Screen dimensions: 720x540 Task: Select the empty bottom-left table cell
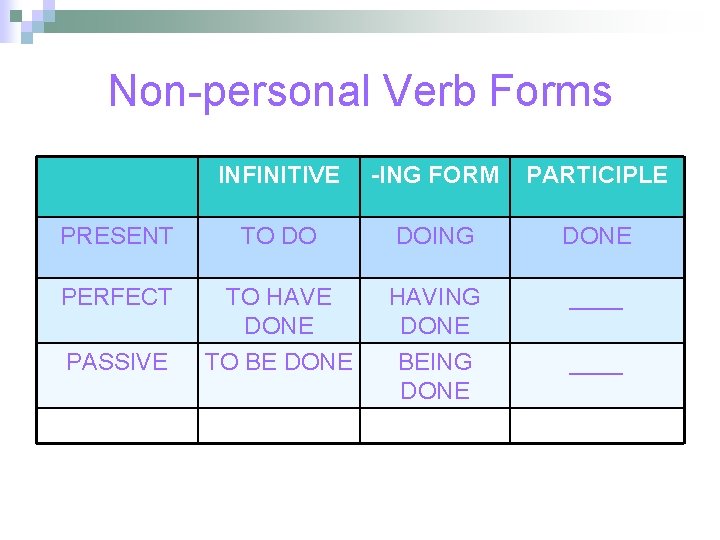(117, 425)
